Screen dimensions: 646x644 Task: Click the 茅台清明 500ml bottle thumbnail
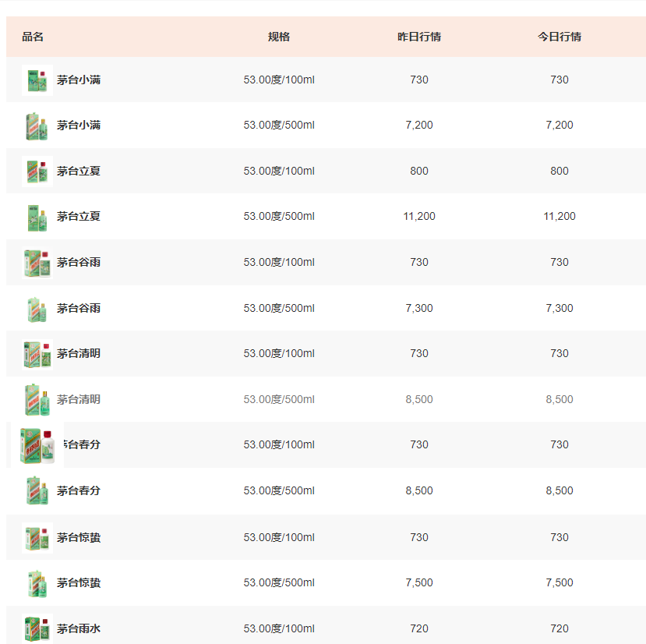click(37, 400)
